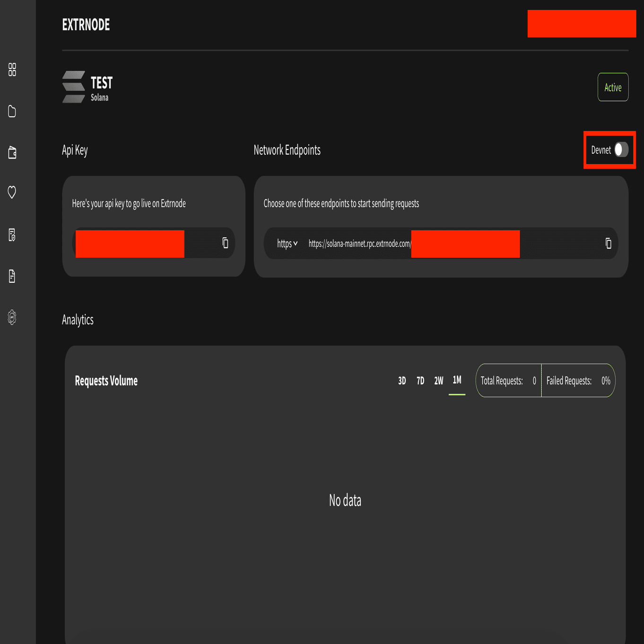The height and width of the screenshot is (644, 644).
Task: Click the TEST Solana project logo icon
Action: point(74,87)
